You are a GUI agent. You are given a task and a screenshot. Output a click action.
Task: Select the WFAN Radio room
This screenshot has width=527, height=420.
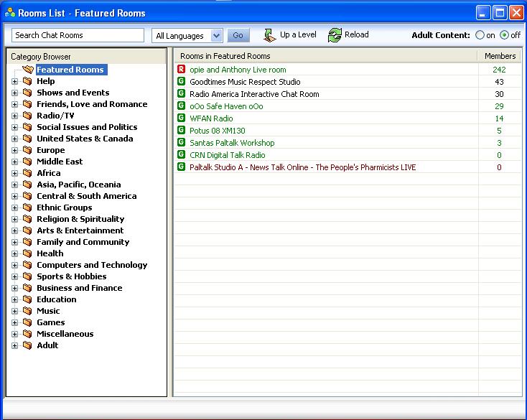[x=348, y=118]
